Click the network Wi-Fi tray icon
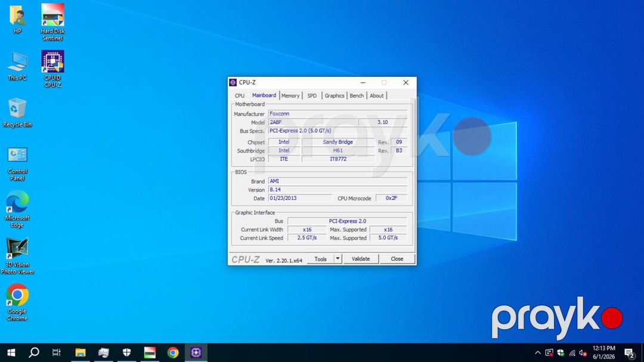The height and width of the screenshot is (362, 644). (x=572, y=352)
